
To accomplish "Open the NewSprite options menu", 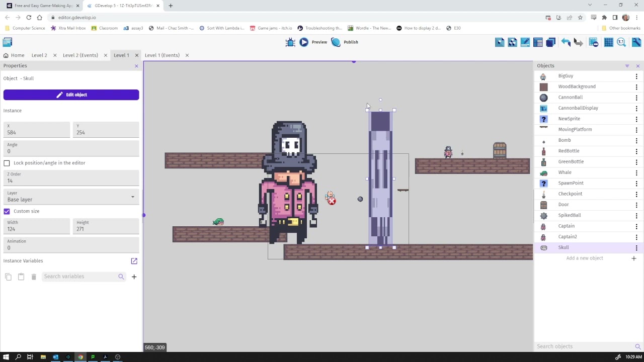I will tap(636, 119).
